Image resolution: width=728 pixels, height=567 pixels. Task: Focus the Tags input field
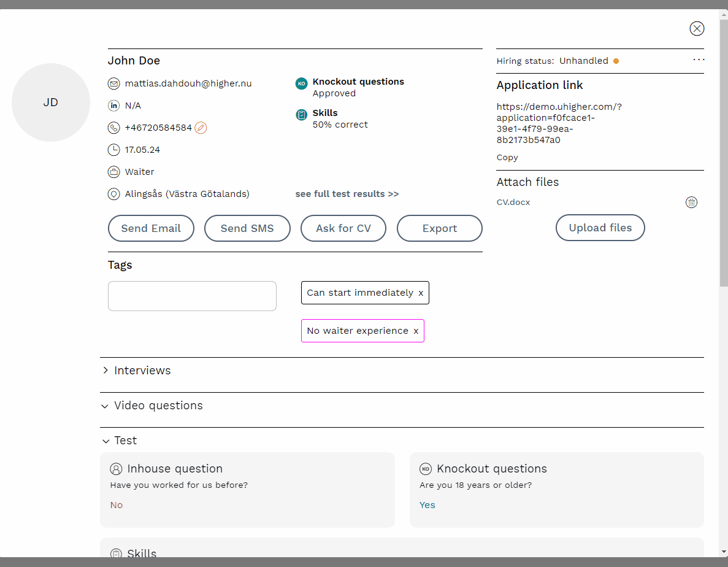(x=192, y=296)
